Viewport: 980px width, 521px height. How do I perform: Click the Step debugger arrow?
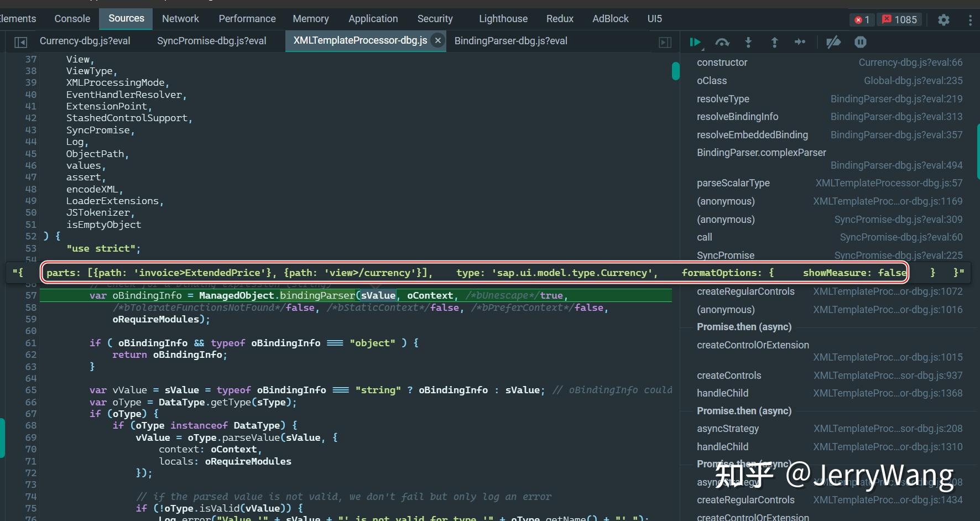(x=800, y=42)
